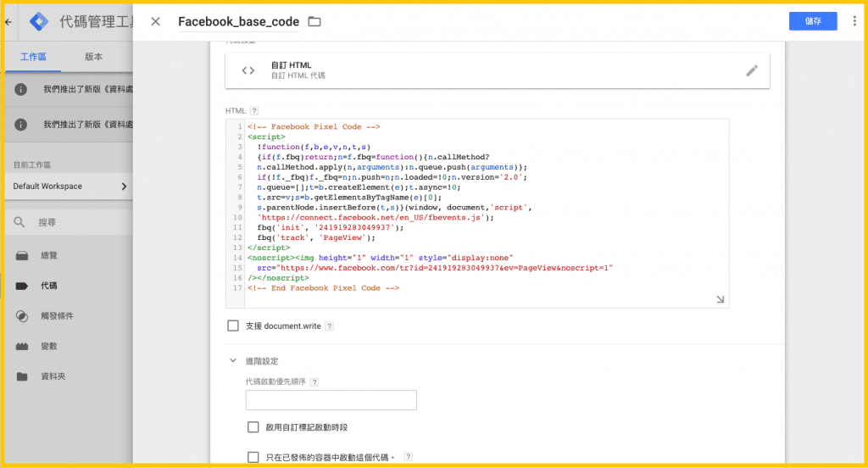Click code line with fbq('init'

331,227
